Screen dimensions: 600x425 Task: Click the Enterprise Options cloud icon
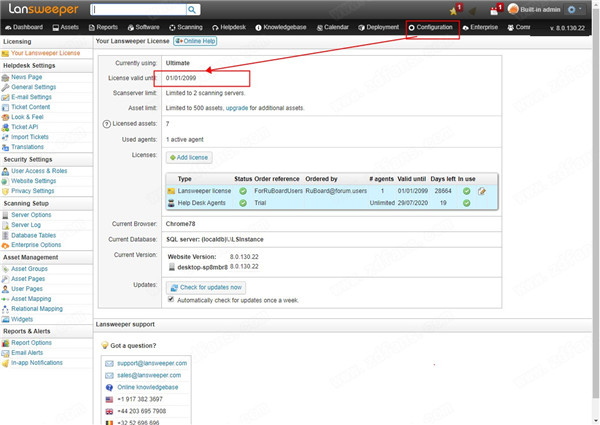[5, 245]
